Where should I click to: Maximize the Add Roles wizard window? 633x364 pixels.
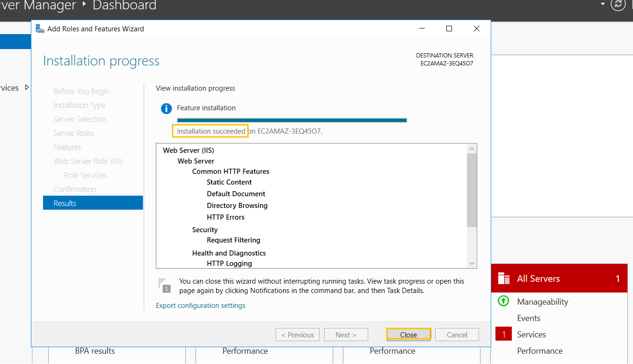click(449, 29)
